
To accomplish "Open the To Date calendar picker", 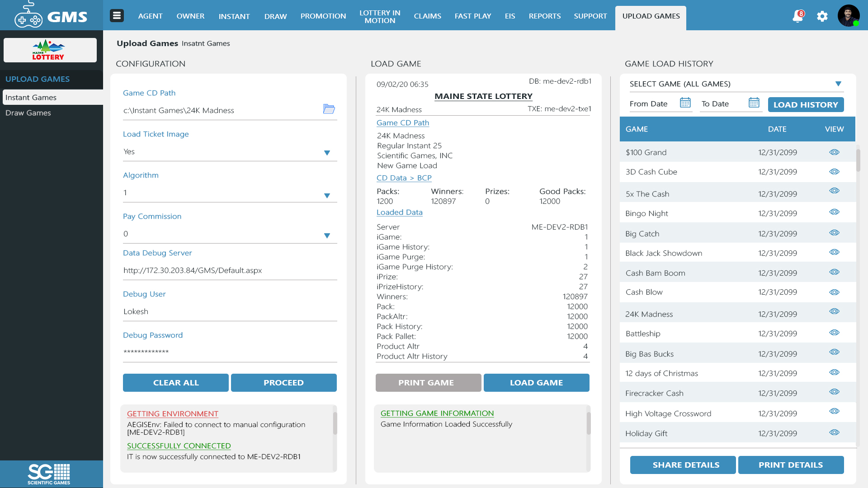I will tap(754, 103).
